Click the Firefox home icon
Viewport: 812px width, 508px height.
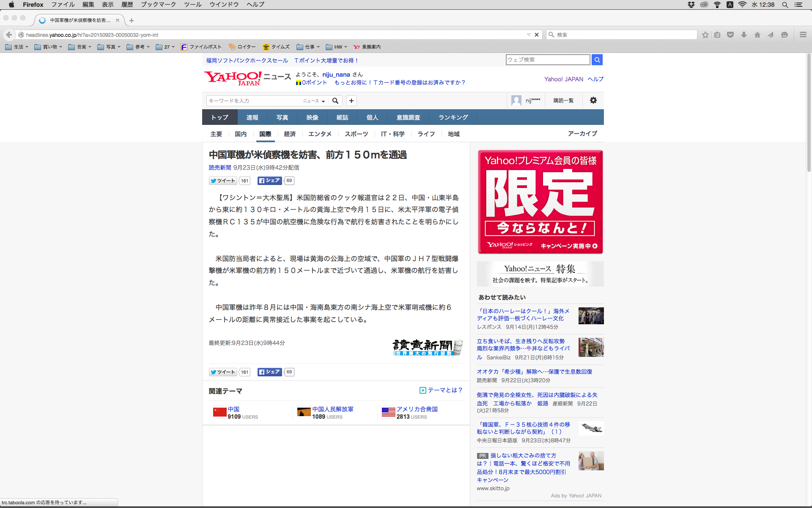[757, 35]
